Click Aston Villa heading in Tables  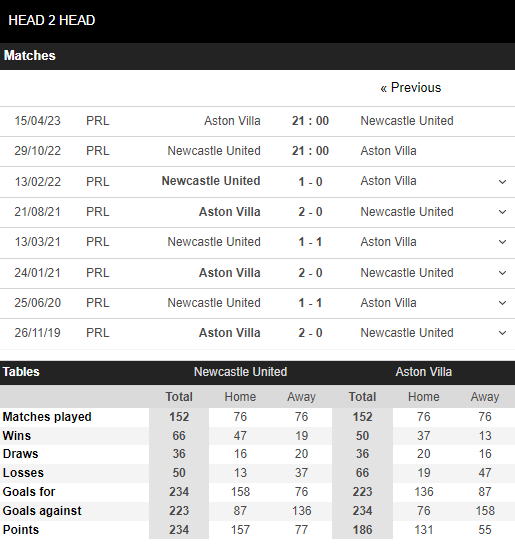423,372
